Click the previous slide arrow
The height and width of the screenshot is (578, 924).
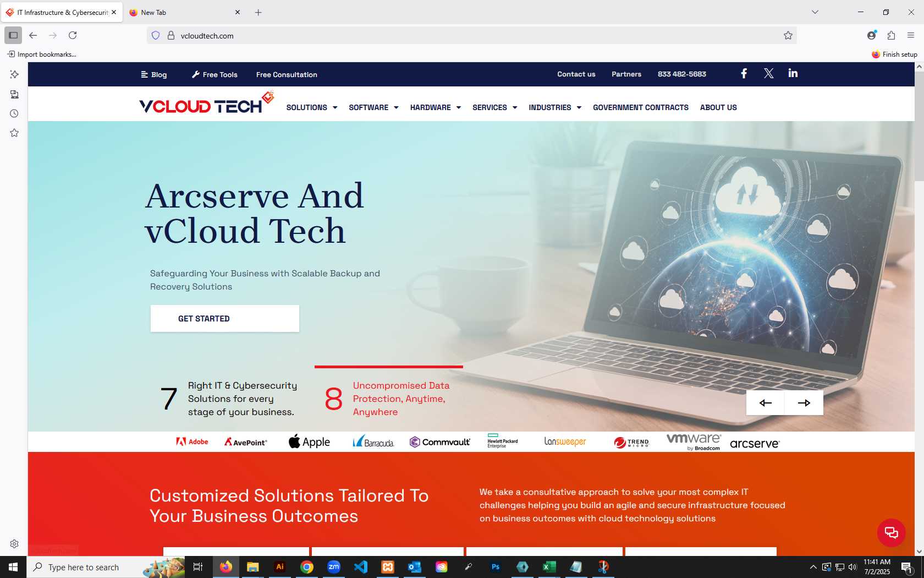point(765,403)
